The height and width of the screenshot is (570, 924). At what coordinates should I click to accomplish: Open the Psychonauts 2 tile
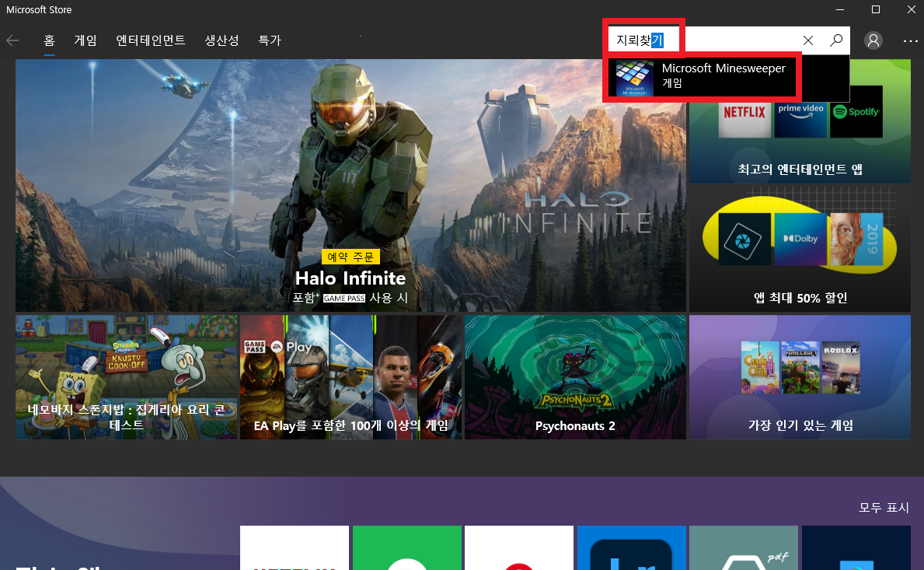click(575, 377)
